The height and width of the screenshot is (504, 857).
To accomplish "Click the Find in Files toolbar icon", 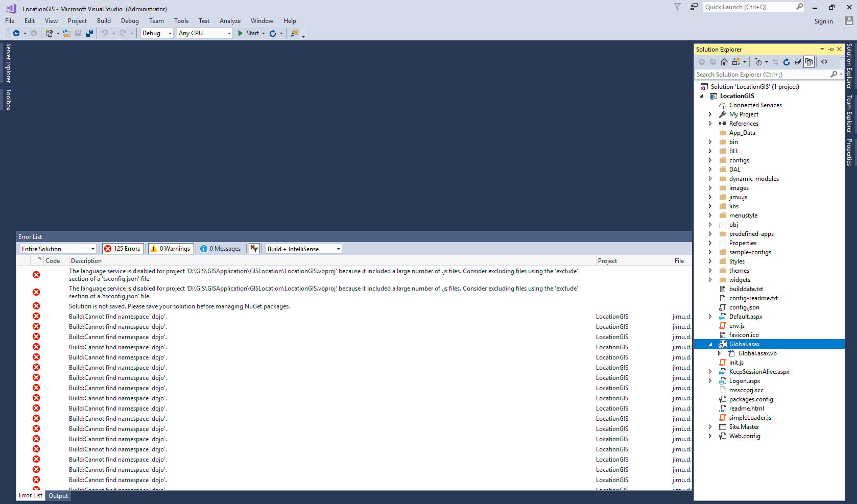I will pos(294,33).
